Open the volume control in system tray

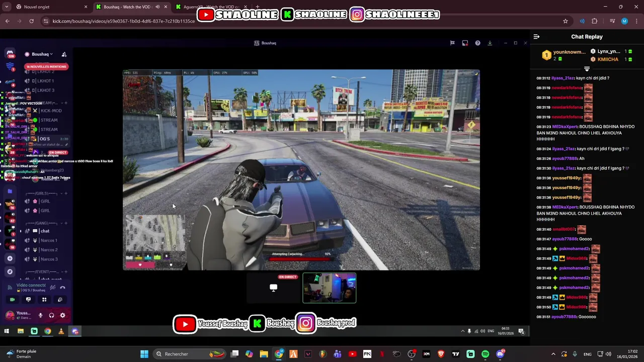click(x=608, y=354)
